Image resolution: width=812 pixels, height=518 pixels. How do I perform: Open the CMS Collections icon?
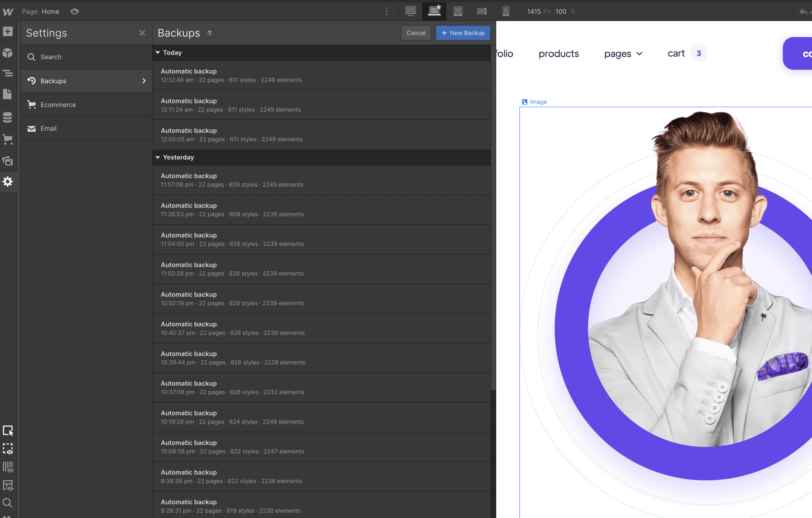[x=8, y=117]
